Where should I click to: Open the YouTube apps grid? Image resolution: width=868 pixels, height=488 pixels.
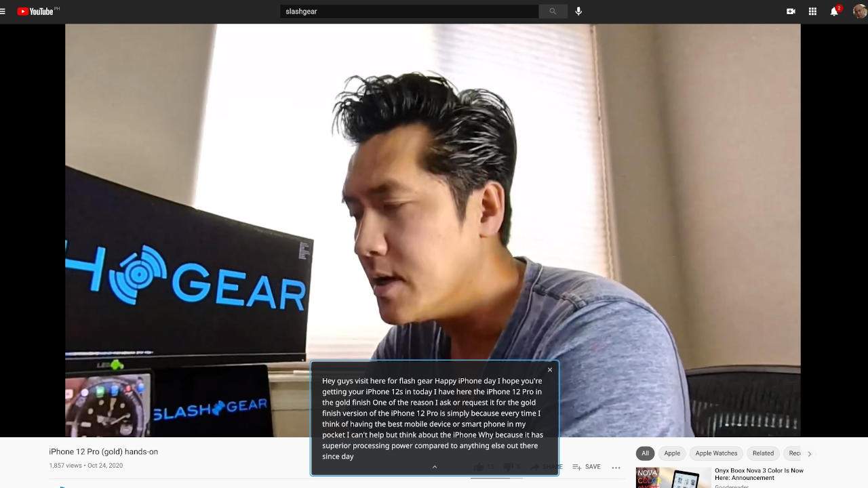(x=812, y=12)
